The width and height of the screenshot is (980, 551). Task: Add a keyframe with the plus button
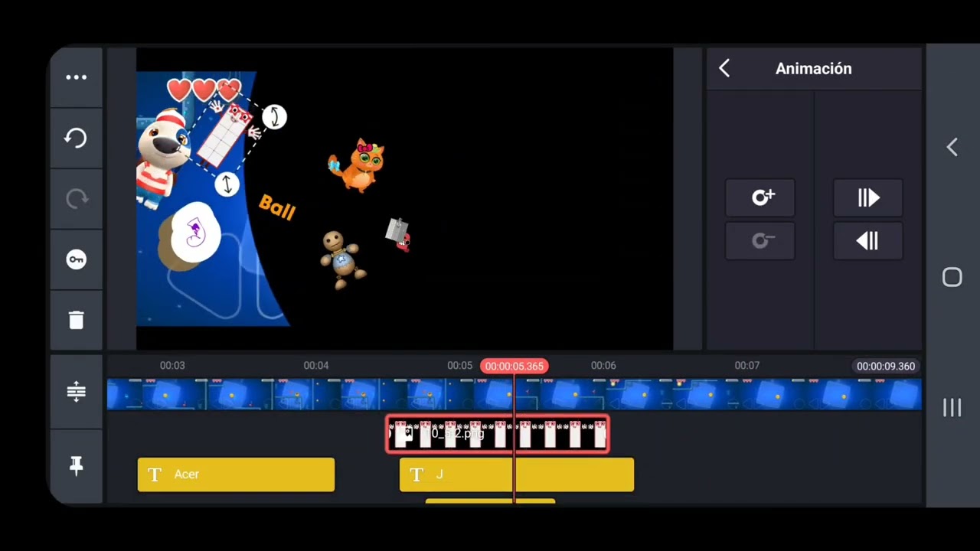(x=760, y=198)
